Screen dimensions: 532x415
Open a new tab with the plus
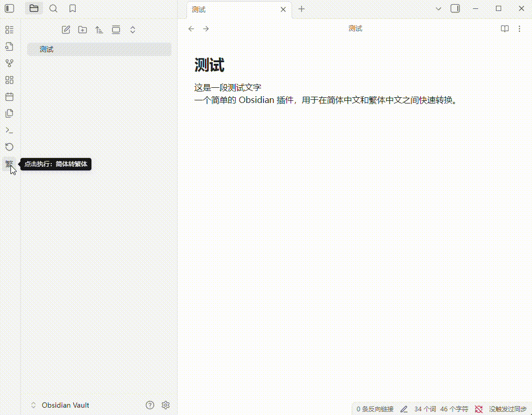coord(301,9)
